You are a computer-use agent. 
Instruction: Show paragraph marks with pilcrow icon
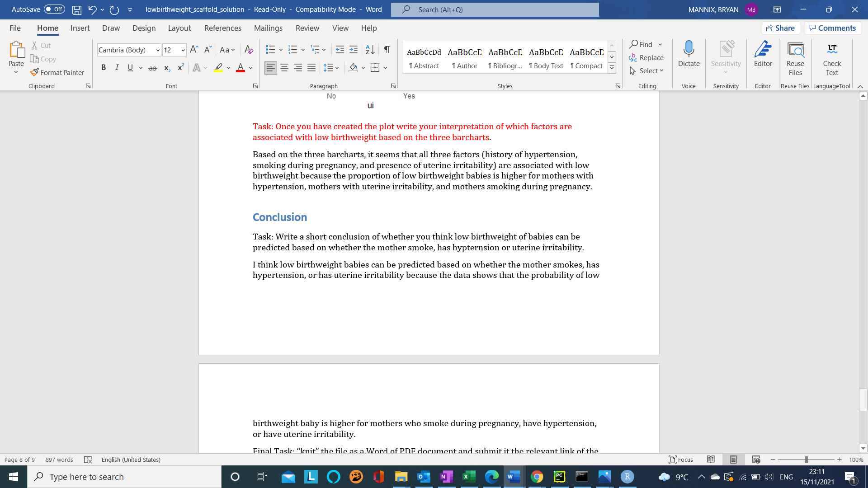387,50
